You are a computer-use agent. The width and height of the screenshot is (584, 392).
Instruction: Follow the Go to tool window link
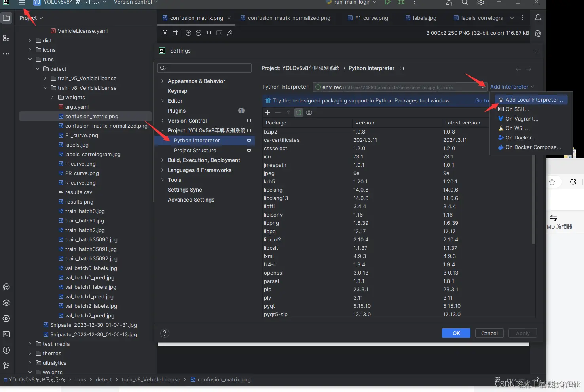(x=482, y=101)
